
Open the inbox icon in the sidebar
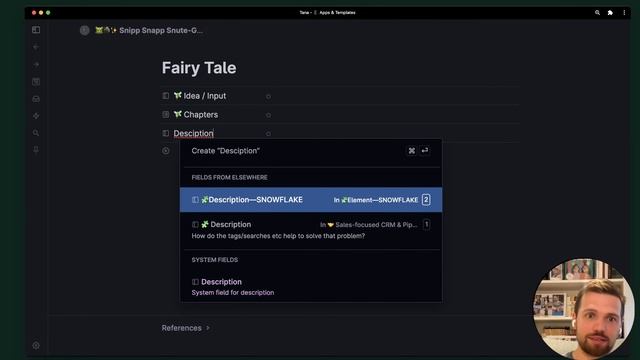pos(36,99)
